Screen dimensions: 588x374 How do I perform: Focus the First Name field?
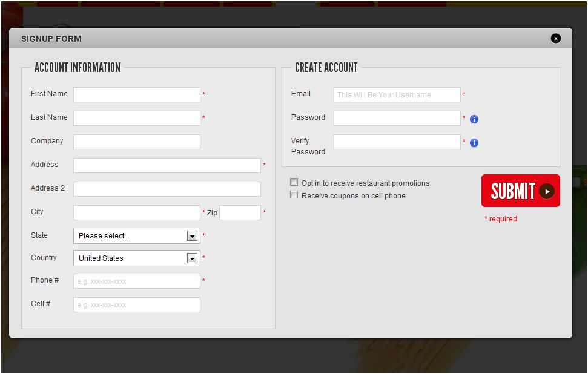point(137,95)
